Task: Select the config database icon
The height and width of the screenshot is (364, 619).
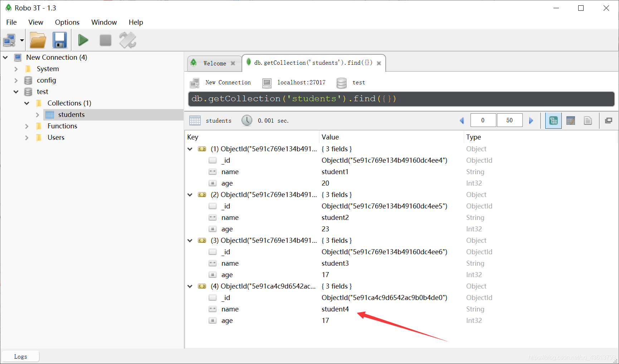Action: (28, 80)
